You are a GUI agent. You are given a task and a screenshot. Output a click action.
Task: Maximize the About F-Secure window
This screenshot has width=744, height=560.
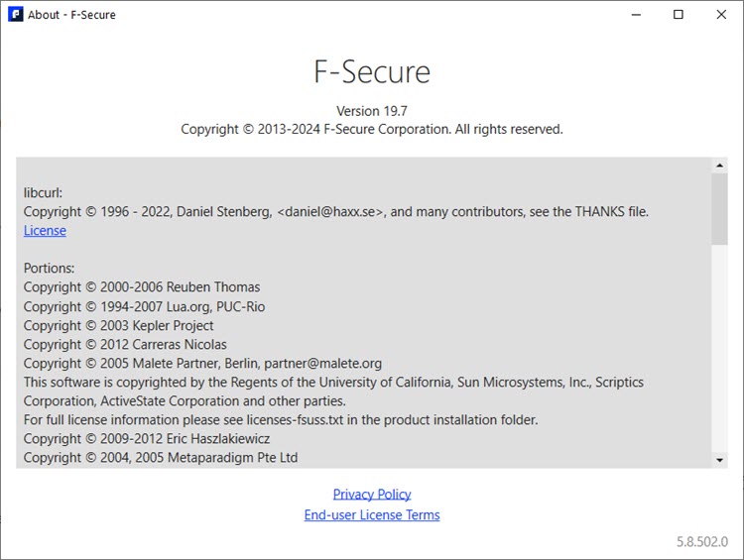click(679, 15)
